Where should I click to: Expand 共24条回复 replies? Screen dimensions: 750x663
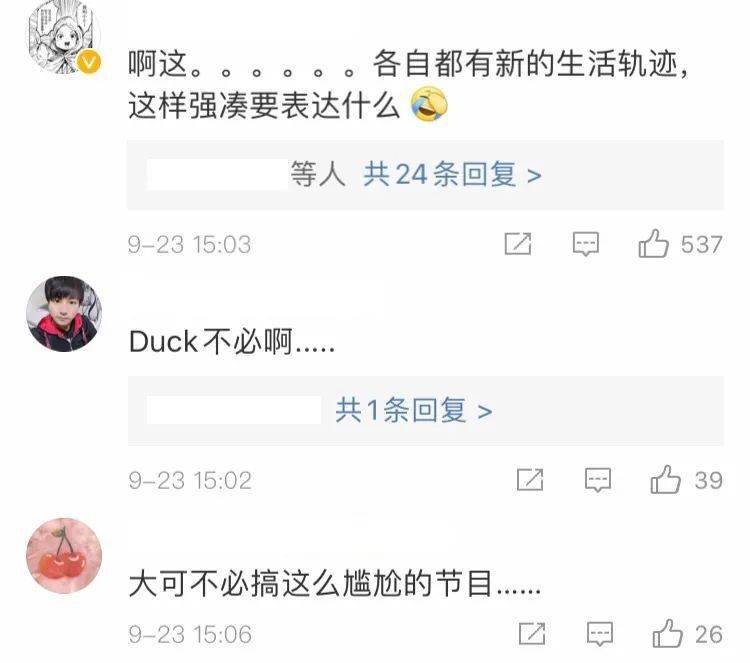click(452, 175)
